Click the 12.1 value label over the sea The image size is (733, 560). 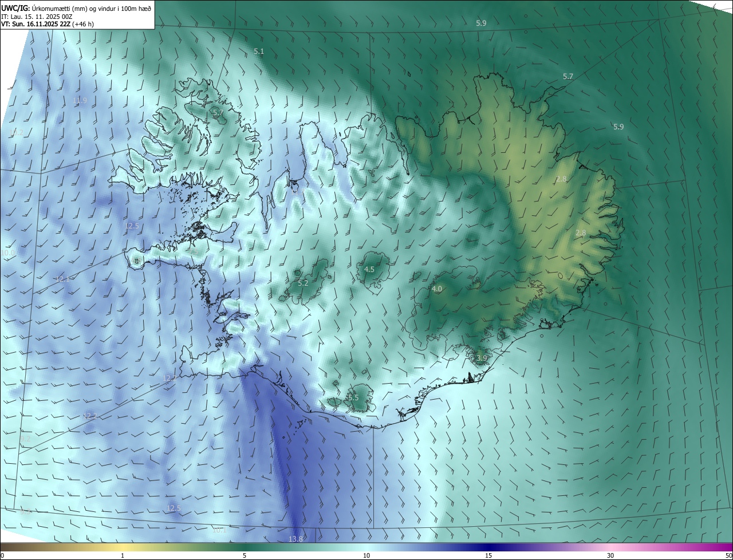click(x=62, y=279)
